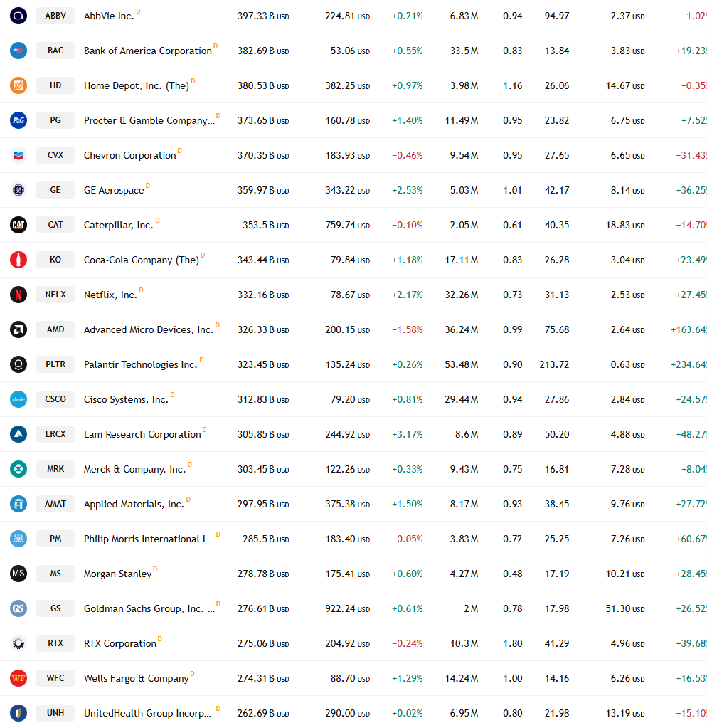Select the PLTR ticker badge
Screen dimensions: 707x728
(x=55, y=364)
